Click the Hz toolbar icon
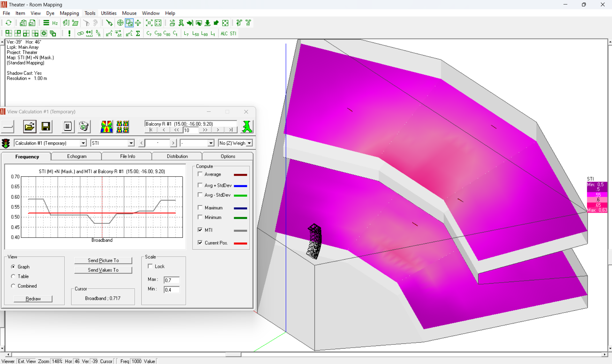This screenshot has width=612, height=364. pos(55,23)
